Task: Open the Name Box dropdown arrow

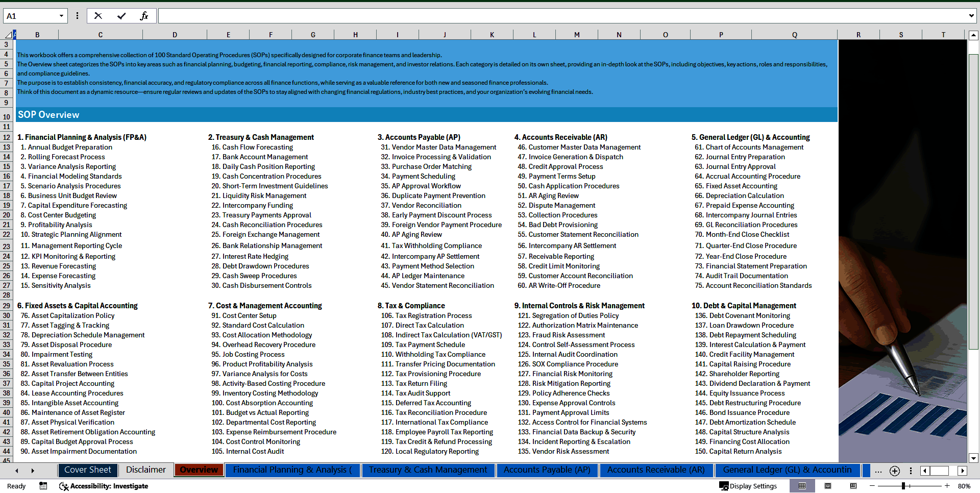Action: click(62, 15)
